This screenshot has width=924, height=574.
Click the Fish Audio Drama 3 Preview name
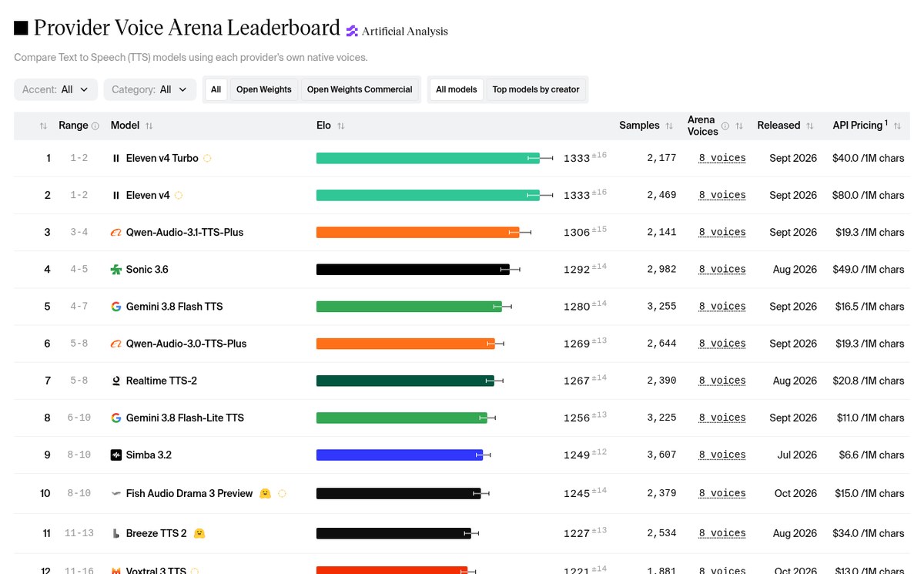click(x=189, y=493)
